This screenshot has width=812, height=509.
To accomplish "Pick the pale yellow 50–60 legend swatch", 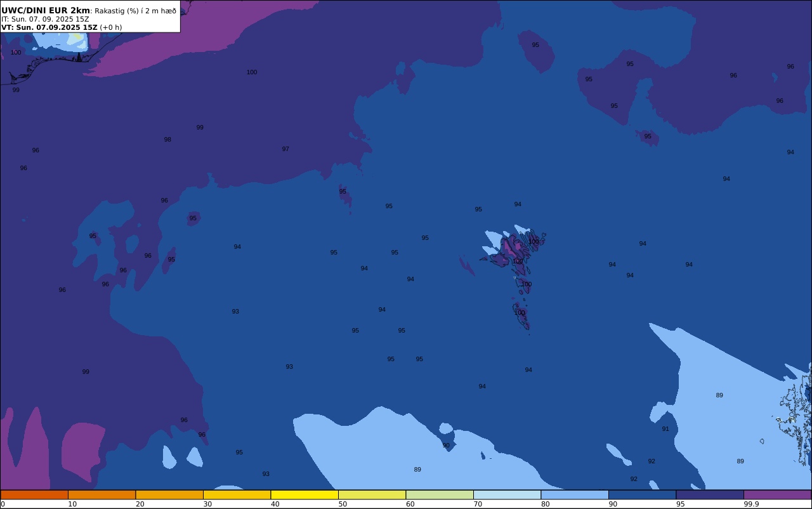I will coord(372,494).
